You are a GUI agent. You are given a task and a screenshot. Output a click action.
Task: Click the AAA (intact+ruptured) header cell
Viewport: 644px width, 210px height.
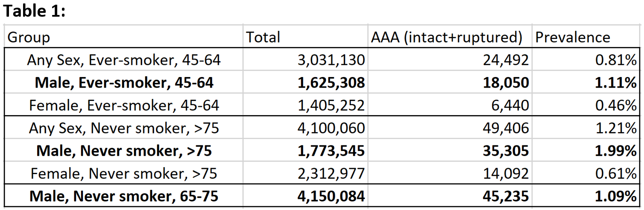450,37
